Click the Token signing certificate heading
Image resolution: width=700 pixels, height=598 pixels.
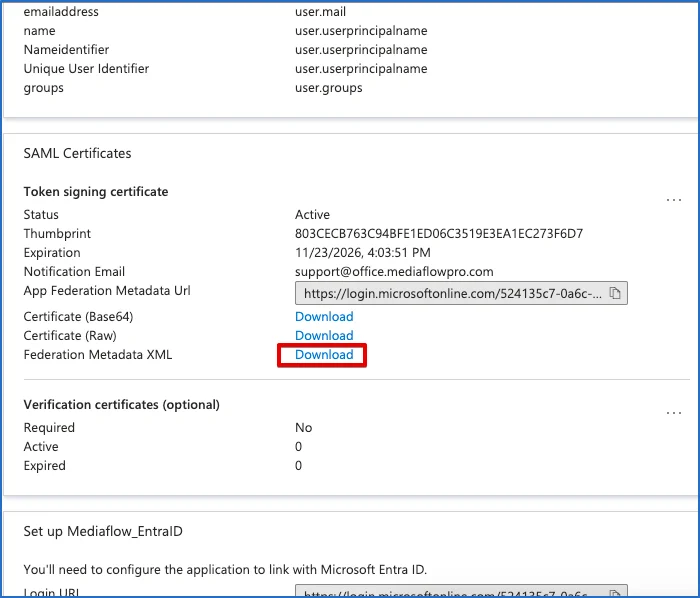(96, 191)
